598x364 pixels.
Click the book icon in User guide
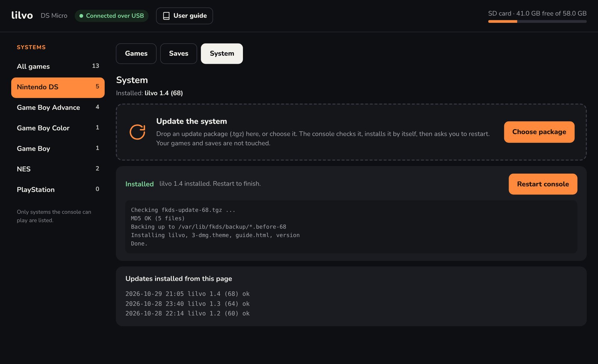(x=166, y=16)
